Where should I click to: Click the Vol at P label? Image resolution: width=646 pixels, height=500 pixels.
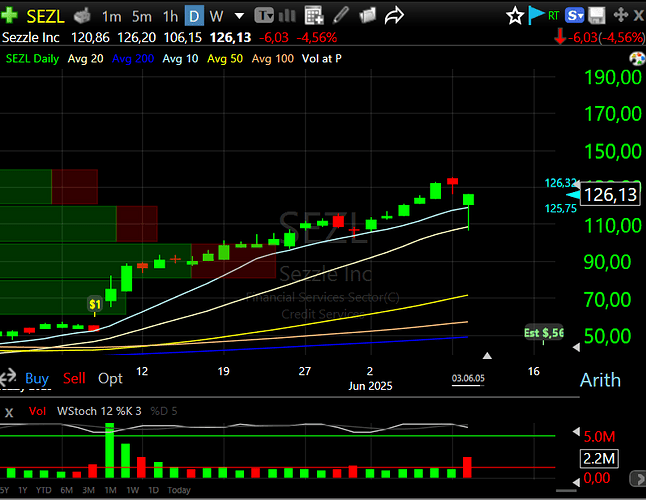pos(321,59)
